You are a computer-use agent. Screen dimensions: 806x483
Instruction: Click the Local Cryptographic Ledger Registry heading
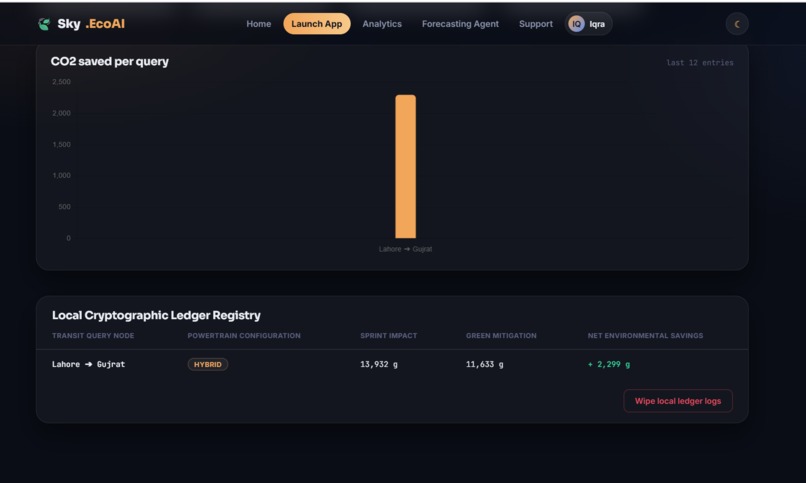point(156,315)
